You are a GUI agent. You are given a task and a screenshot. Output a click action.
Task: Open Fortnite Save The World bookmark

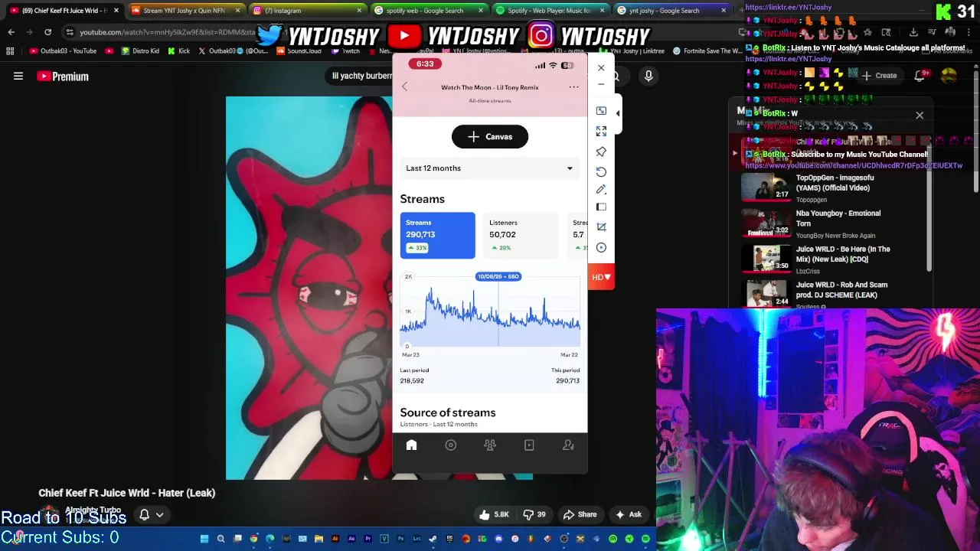tap(706, 51)
